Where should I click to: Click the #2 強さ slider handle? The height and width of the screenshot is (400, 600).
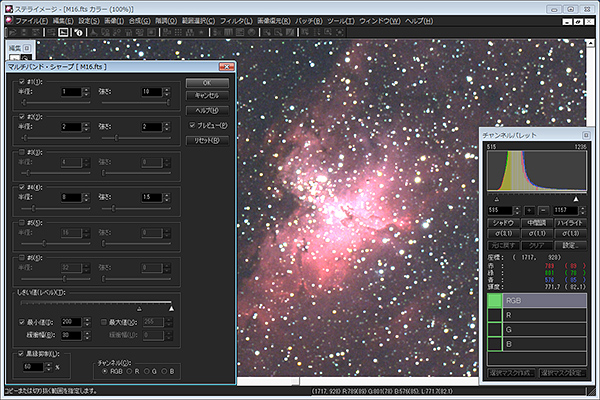coord(116,138)
